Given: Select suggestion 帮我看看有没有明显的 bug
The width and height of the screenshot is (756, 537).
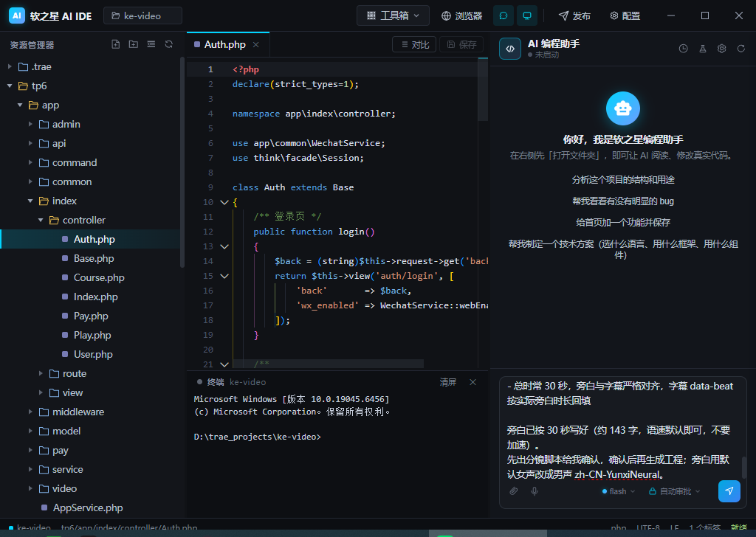Looking at the screenshot, I should [x=623, y=201].
